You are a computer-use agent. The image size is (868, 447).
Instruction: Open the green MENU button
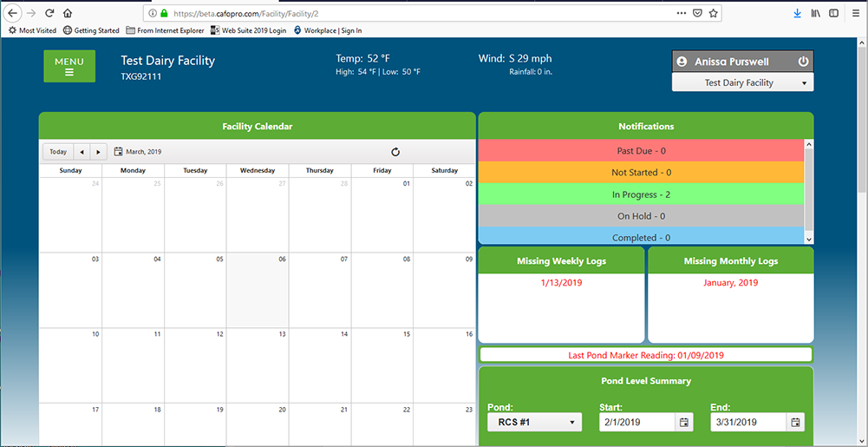click(69, 66)
